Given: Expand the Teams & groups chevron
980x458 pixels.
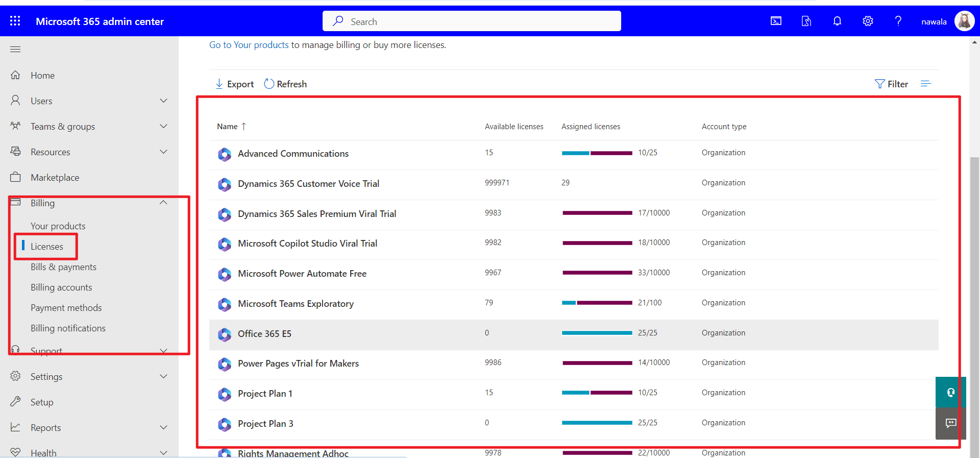Looking at the screenshot, I should 163,126.
